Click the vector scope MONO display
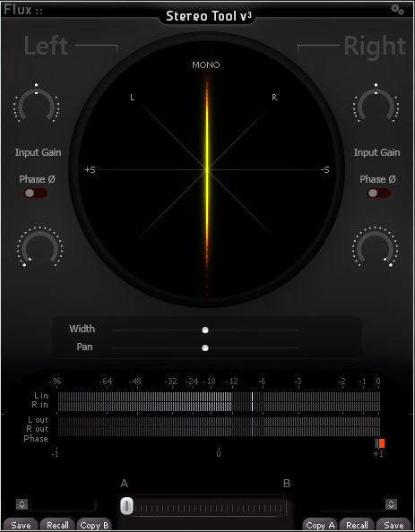The image size is (415, 532). click(x=207, y=169)
